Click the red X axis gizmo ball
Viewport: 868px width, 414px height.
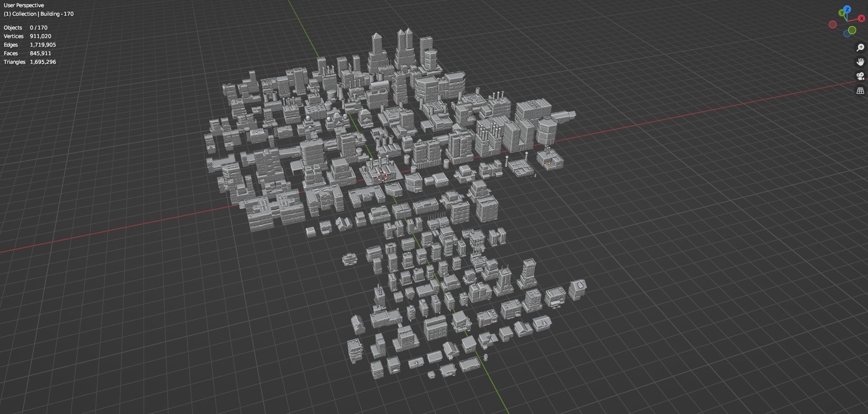click(x=861, y=18)
